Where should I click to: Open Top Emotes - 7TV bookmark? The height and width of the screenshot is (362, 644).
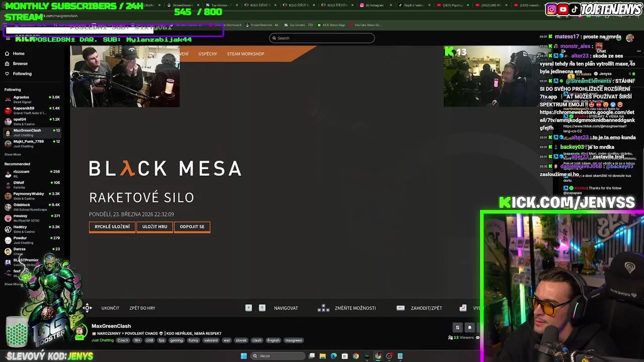298,25
